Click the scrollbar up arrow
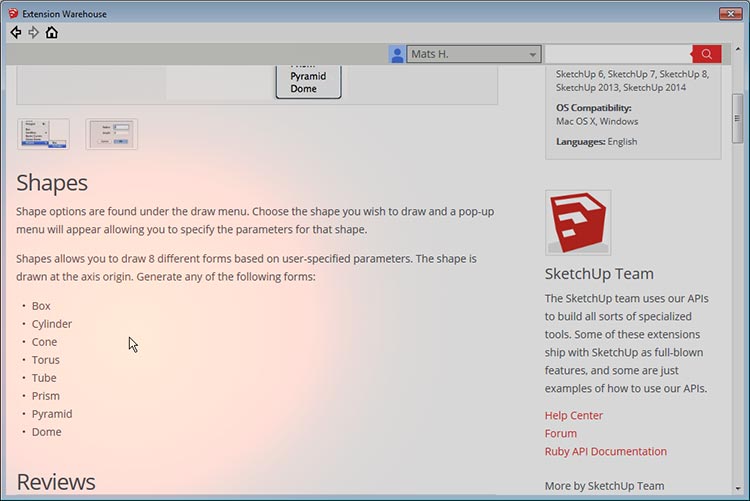Screen dimensions: 750x501 pyautogui.click(x=738, y=49)
